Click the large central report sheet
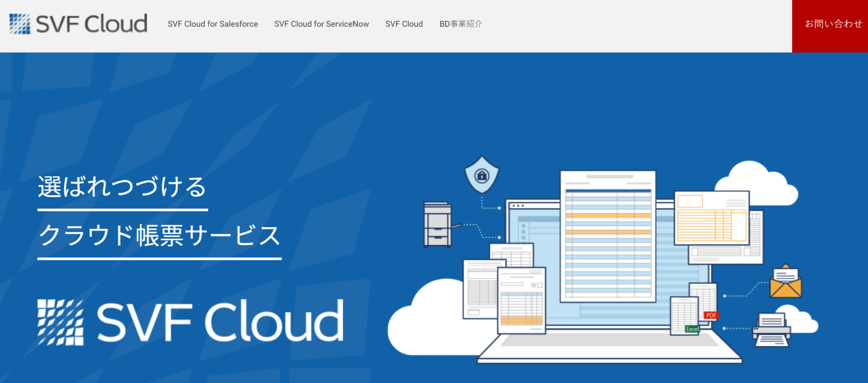The width and height of the screenshot is (868, 383). pos(608,236)
